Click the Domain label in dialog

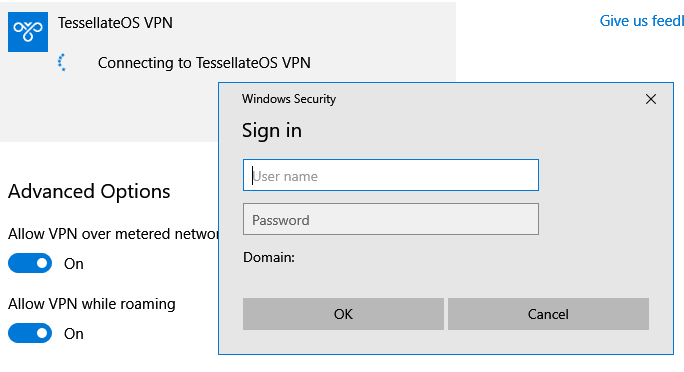pos(269,257)
